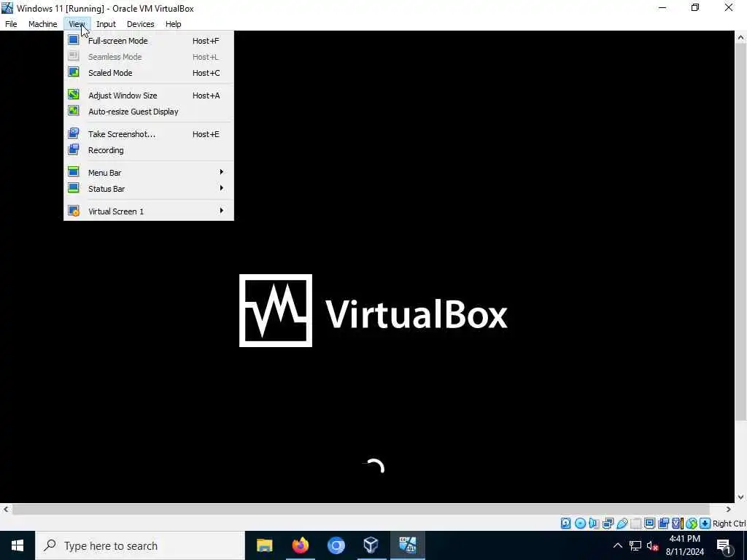The height and width of the screenshot is (560, 747).
Task: Click the Menu Bar entry icon
Action: (x=74, y=172)
